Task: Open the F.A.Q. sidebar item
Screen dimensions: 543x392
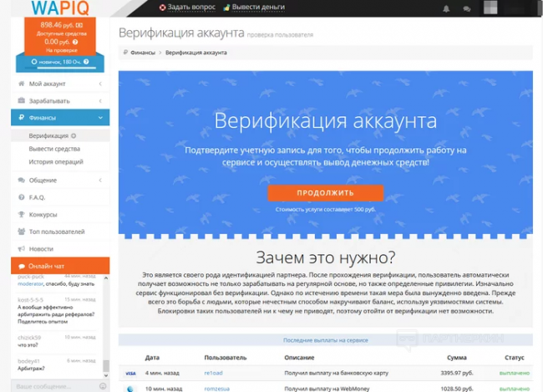Action: pos(42,197)
